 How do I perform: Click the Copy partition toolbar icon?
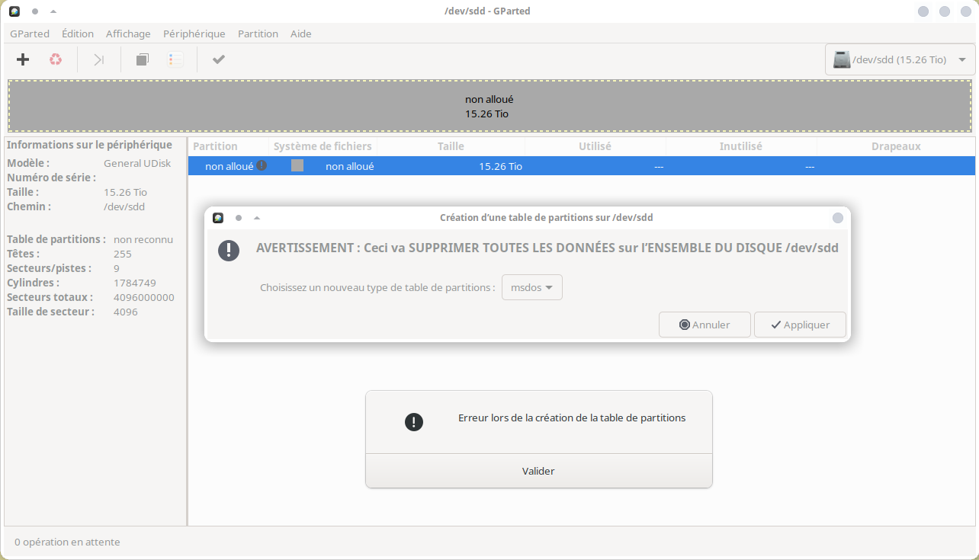(x=143, y=59)
